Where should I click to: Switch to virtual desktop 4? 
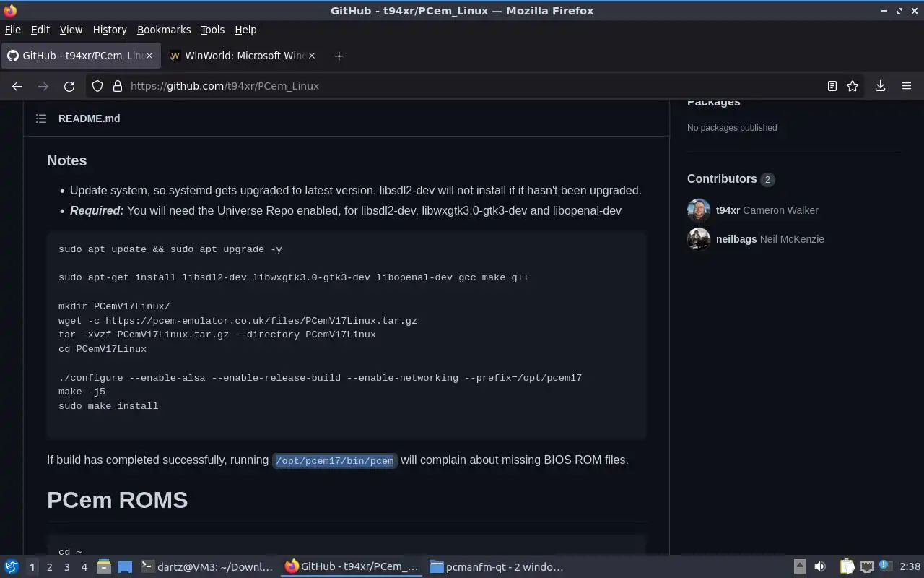84,567
